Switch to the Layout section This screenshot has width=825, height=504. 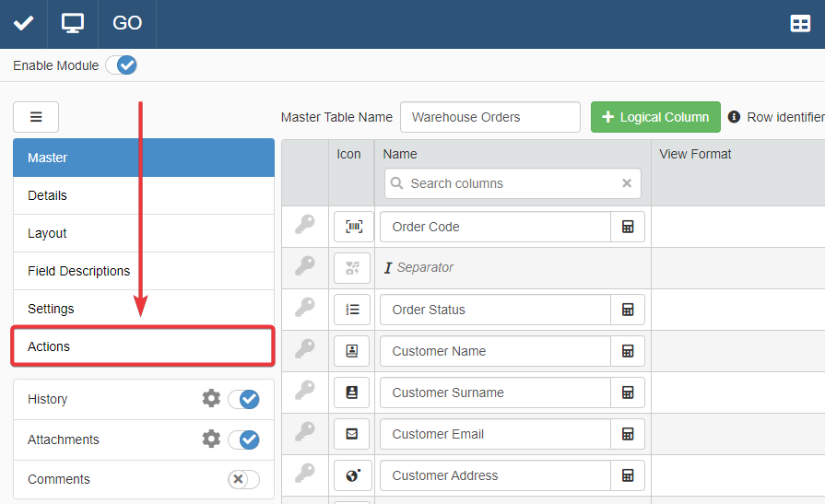(x=143, y=233)
